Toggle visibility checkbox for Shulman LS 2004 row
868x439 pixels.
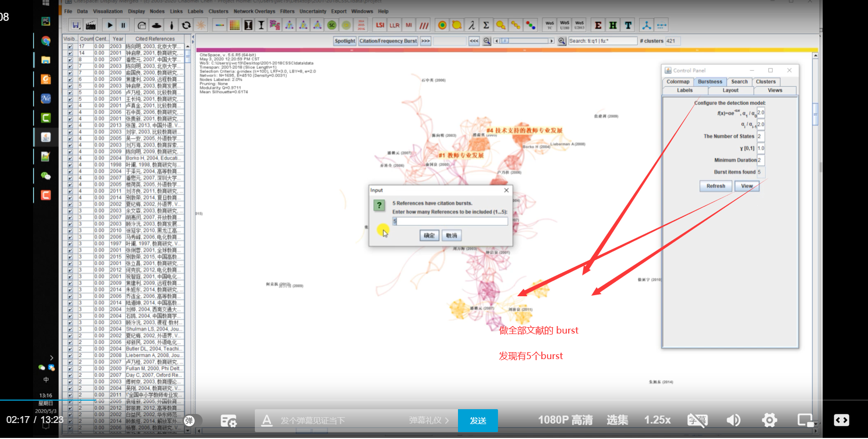click(70, 329)
